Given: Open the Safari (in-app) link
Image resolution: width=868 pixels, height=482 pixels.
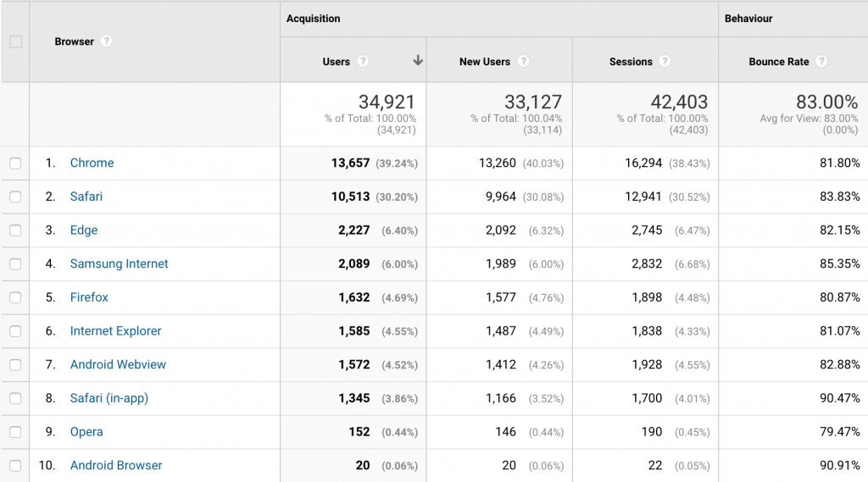Looking at the screenshot, I should (109, 398).
